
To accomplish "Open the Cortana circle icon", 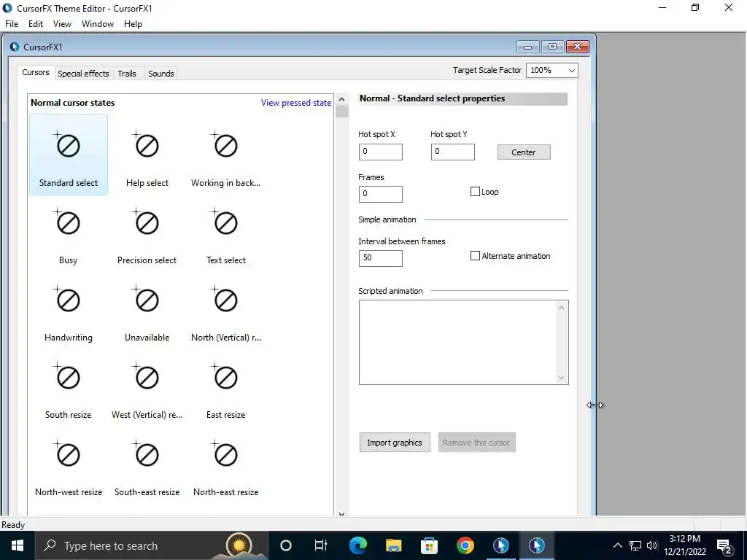I will [x=286, y=545].
